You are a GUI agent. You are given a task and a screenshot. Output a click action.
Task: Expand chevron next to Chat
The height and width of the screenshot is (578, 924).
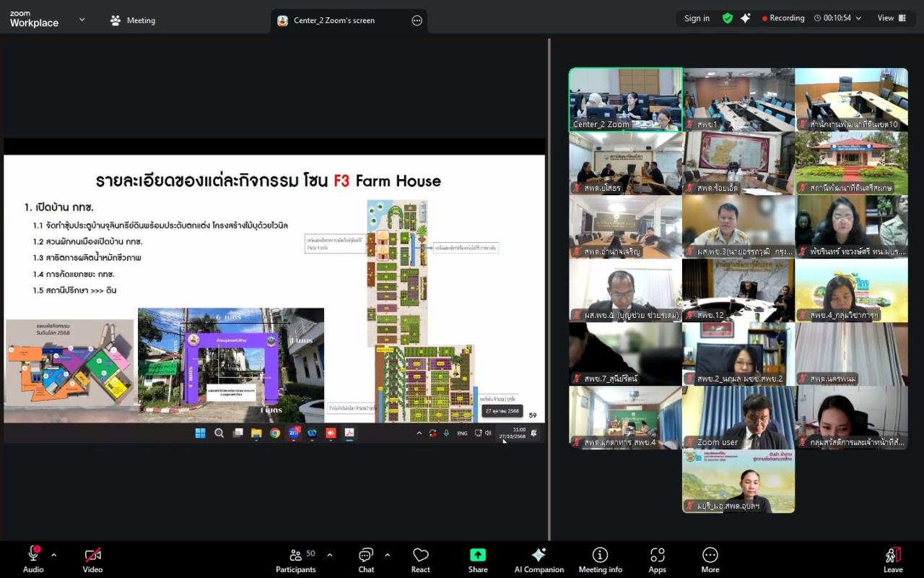coord(387,555)
